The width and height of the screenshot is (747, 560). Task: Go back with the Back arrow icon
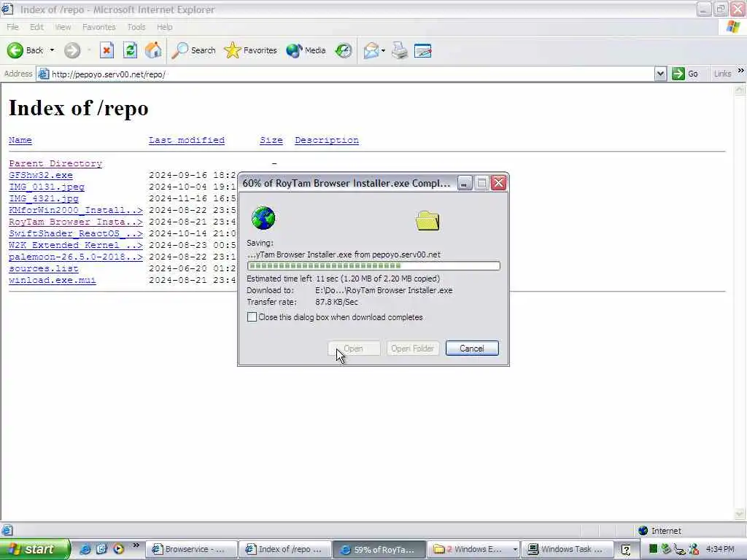click(x=15, y=50)
